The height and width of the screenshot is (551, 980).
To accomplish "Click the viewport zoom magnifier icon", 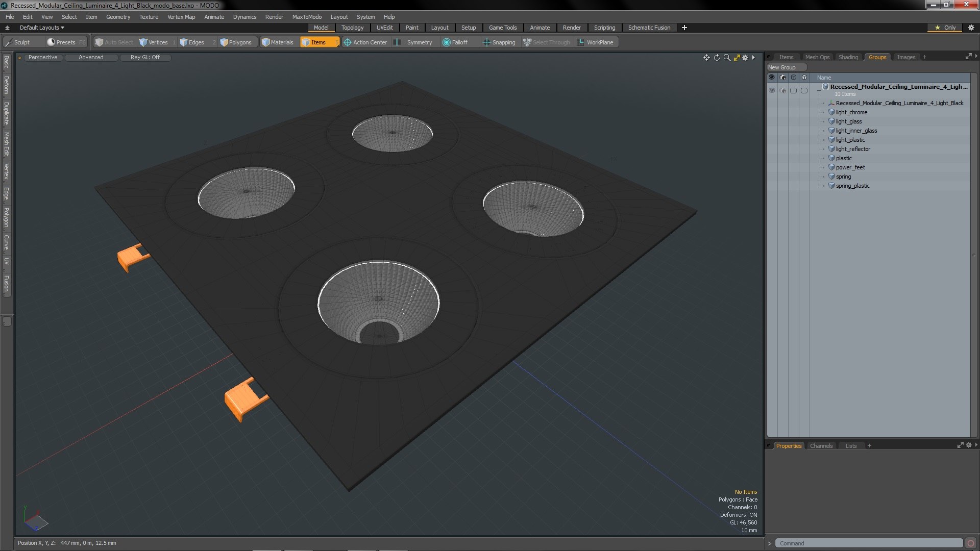I will coord(727,58).
